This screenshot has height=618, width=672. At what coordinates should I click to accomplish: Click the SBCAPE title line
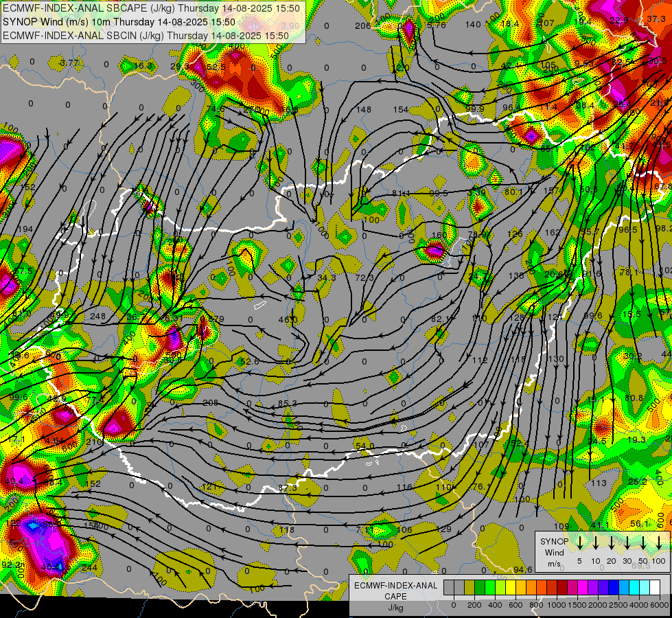pos(151,8)
